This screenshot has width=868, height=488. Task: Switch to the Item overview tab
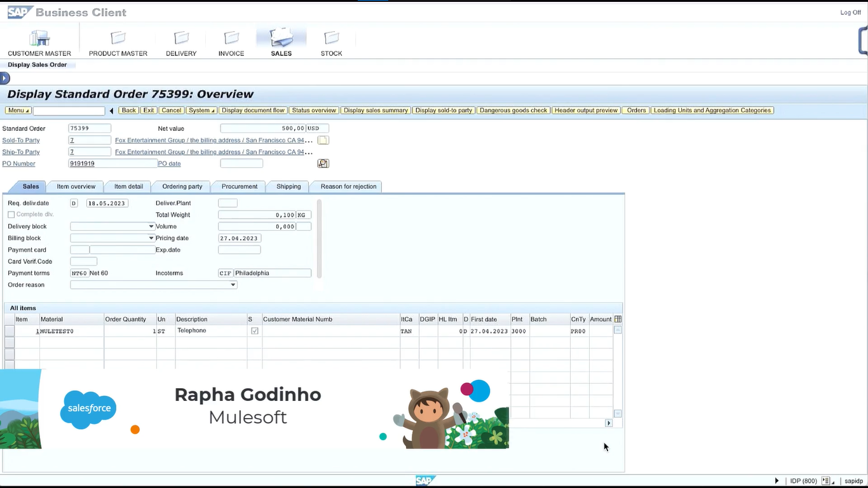click(76, 186)
